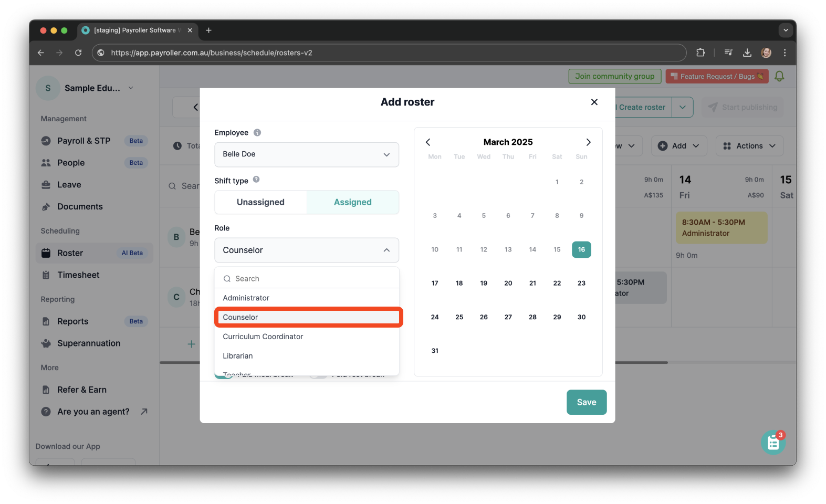Click the question mark icon beside agent link
Image resolution: width=826 pixels, height=504 pixels.
(46, 412)
